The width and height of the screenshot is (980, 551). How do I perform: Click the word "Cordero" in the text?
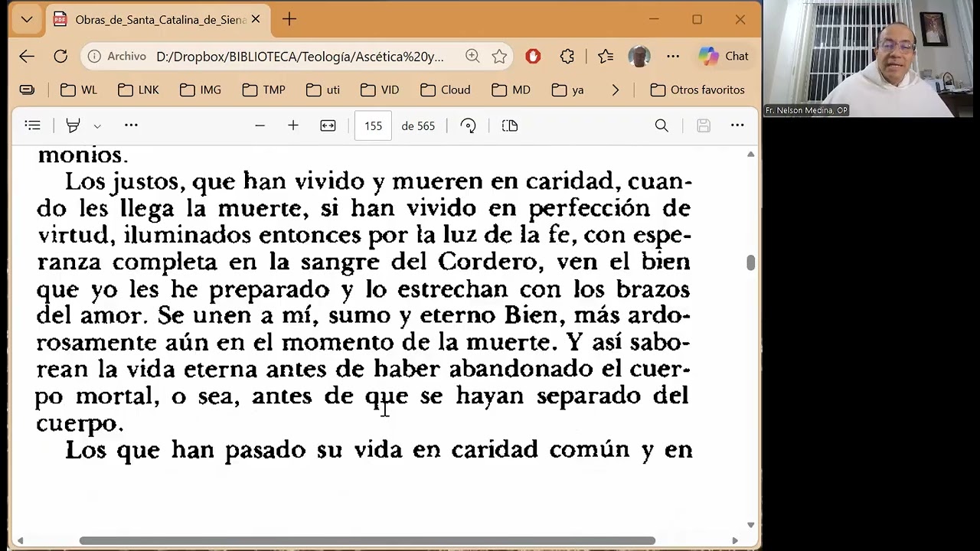[x=487, y=262]
